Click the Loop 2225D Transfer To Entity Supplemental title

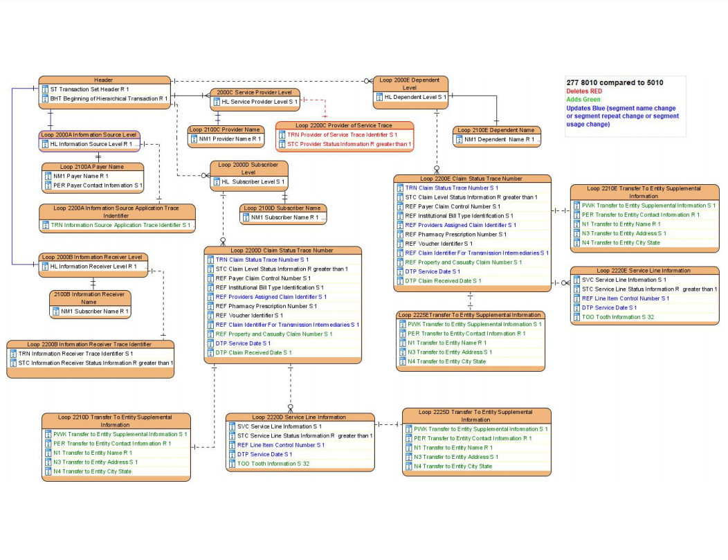476,415
